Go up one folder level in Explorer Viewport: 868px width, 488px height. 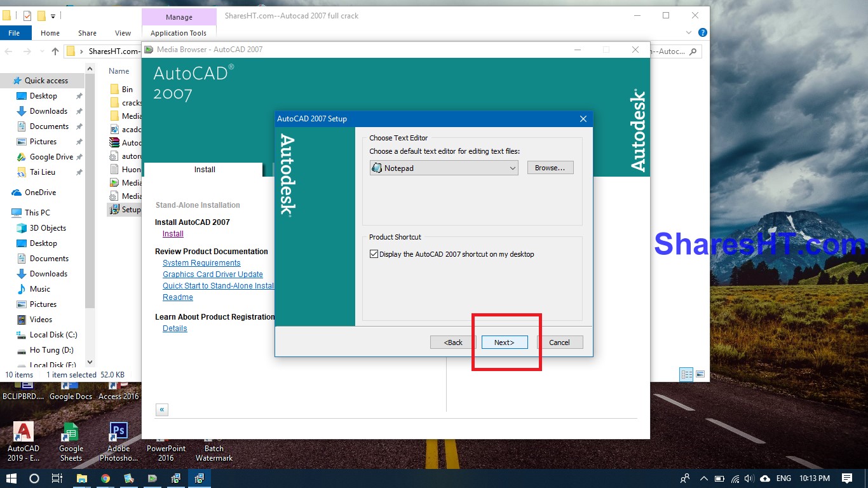coord(55,51)
